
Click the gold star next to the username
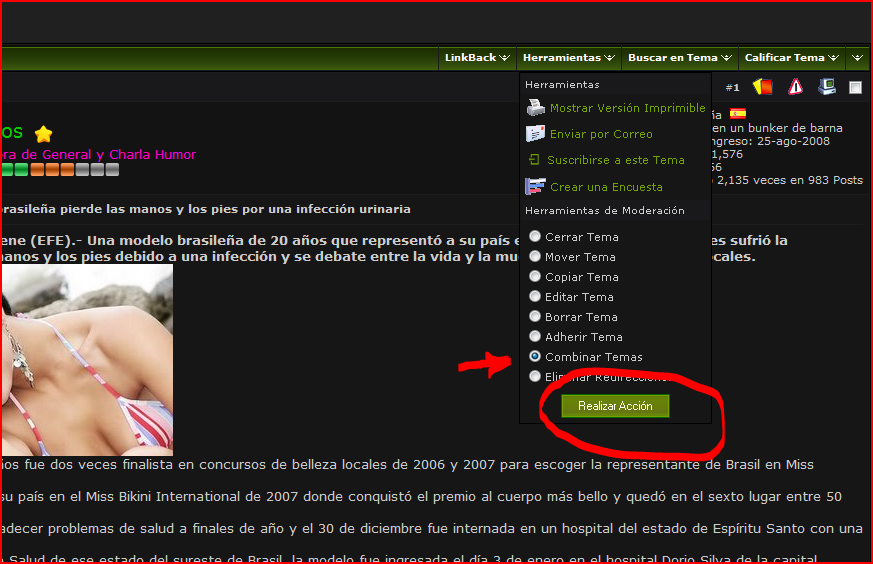click(x=43, y=134)
